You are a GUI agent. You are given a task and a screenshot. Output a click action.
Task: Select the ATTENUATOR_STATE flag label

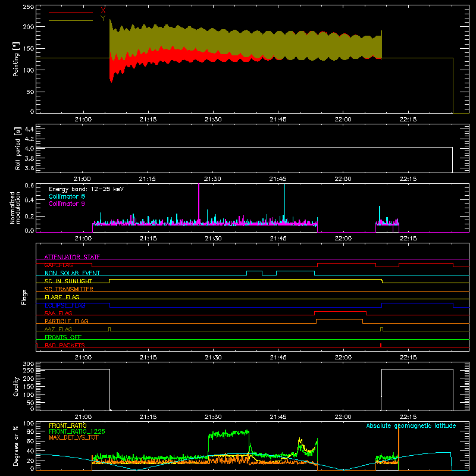pyautogui.click(x=72, y=257)
